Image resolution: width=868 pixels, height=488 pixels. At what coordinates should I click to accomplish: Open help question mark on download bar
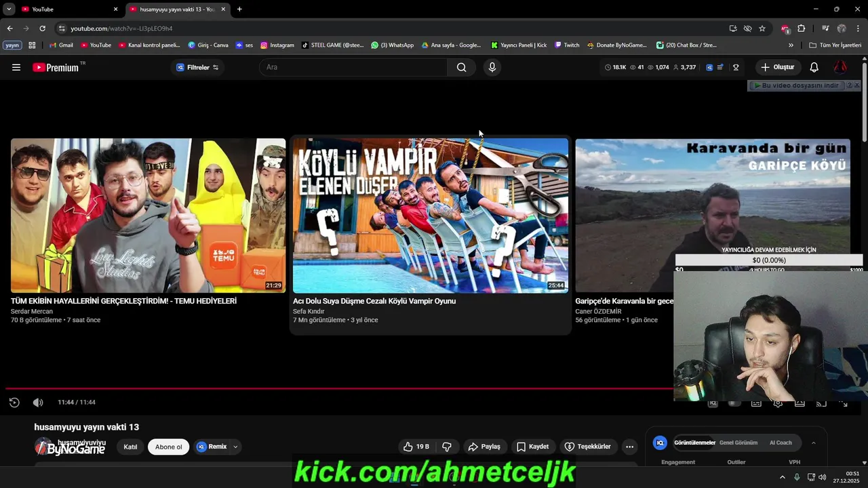coord(850,85)
